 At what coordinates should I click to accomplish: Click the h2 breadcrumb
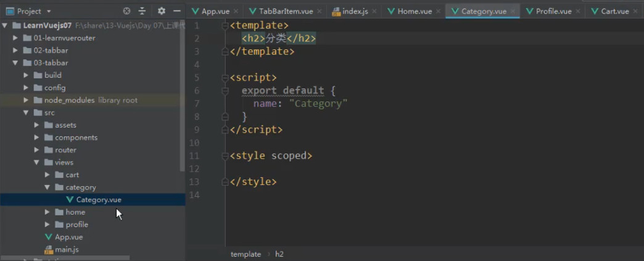click(x=279, y=254)
